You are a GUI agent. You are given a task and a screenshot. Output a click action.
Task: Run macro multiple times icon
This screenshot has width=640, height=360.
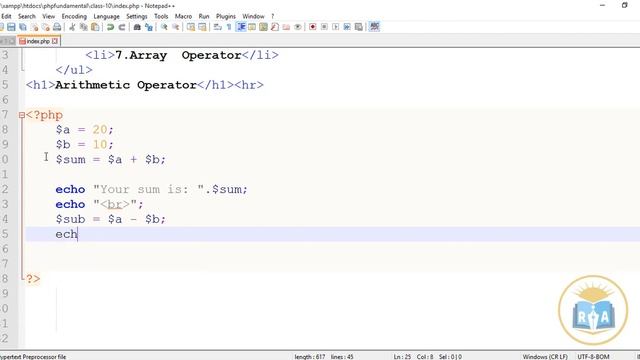point(347,27)
